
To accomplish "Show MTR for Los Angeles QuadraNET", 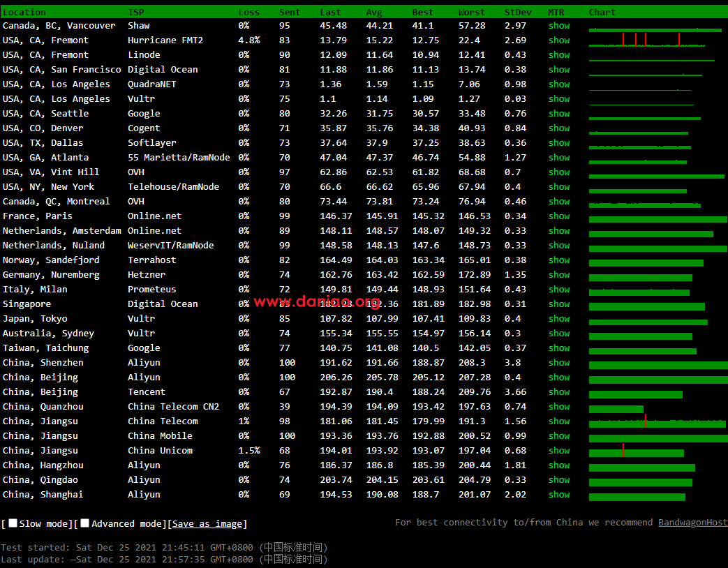I will tap(559, 84).
